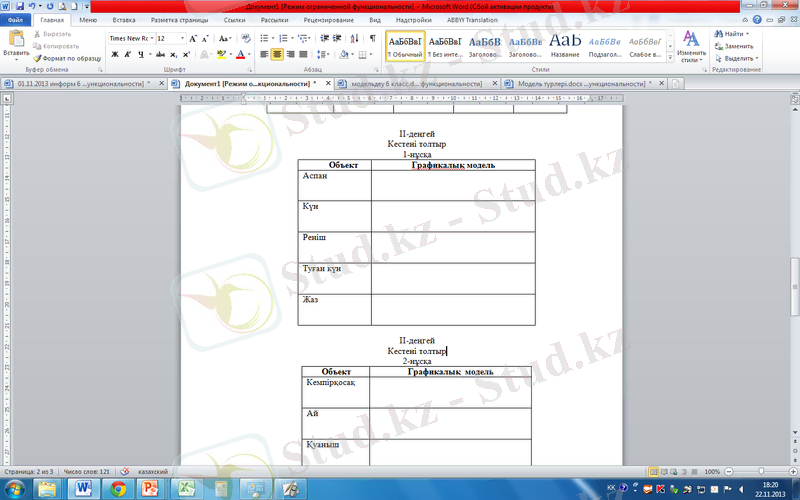Image resolution: width=800 pixels, height=500 pixels.
Task: Enable center paragraph alignment
Action: 277,54
